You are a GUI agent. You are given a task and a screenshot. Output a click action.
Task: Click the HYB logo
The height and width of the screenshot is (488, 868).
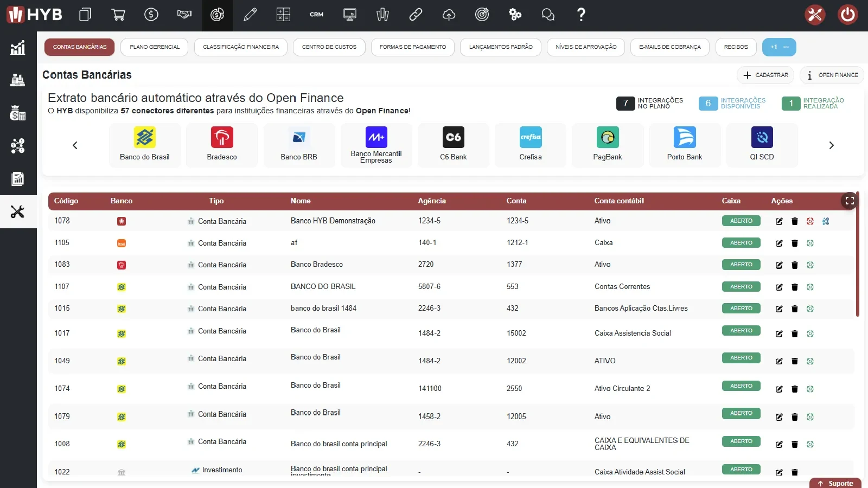click(34, 15)
